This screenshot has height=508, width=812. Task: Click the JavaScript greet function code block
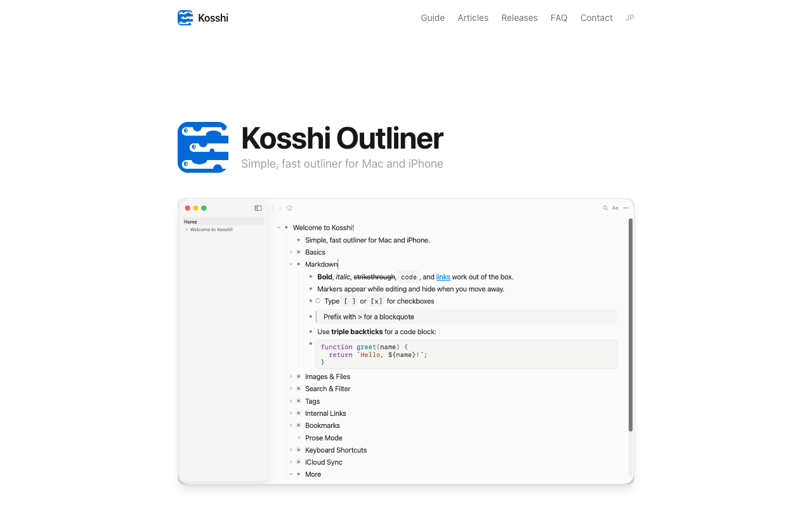click(x=466, y=354)
